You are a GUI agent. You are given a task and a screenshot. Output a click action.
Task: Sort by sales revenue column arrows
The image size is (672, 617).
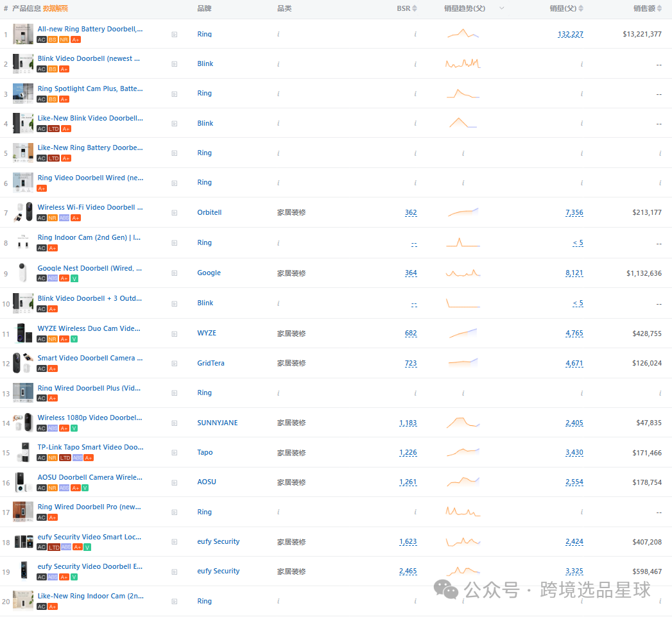click(660, 8)
